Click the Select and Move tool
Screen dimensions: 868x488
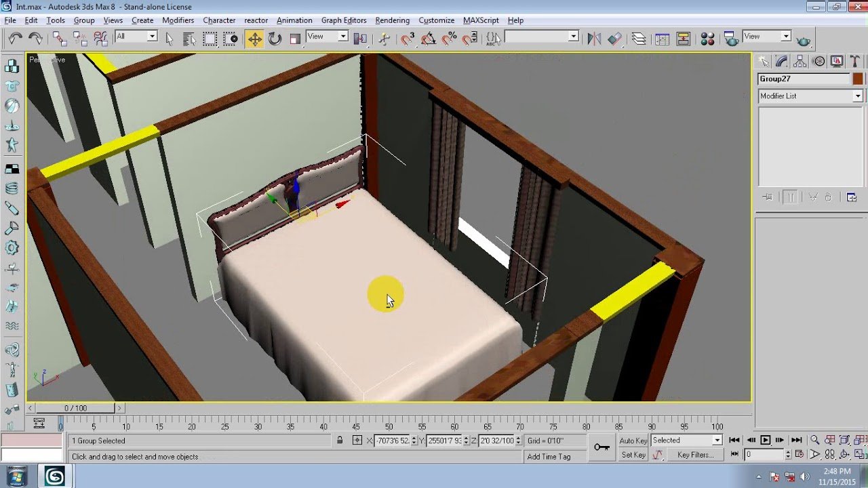pyautogui.click(x=254, y=39)
